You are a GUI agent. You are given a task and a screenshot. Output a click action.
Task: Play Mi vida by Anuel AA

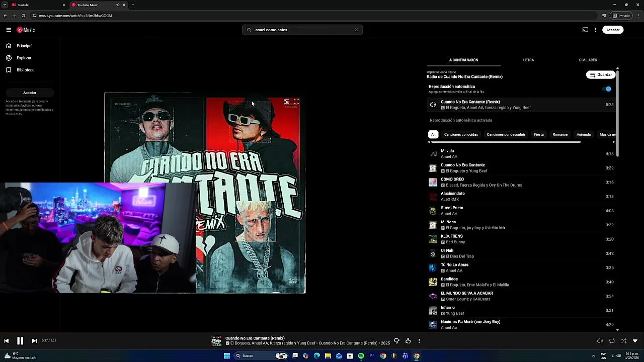pyautogui.click(x=521, y=153)
